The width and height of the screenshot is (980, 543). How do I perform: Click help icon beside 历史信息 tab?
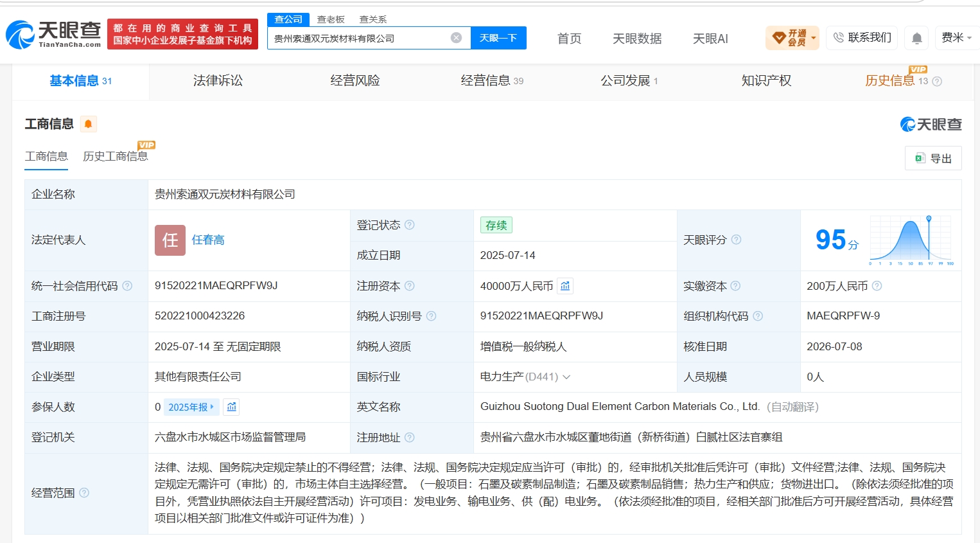pos(937,82)
